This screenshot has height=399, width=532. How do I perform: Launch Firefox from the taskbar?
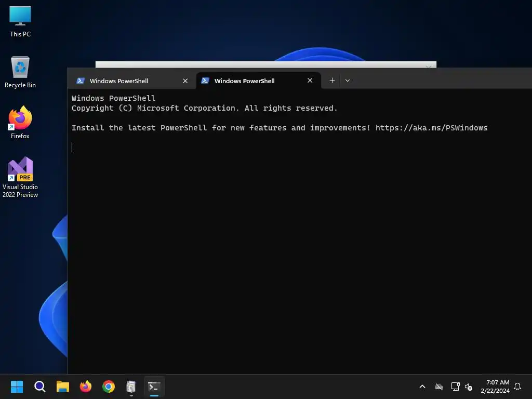click(86, 387)
